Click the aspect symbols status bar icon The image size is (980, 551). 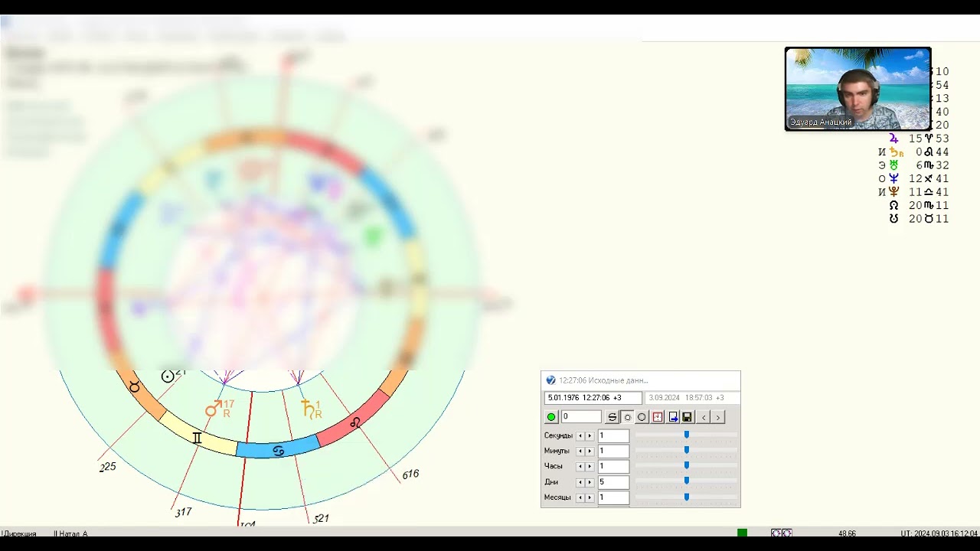point(782,533)
